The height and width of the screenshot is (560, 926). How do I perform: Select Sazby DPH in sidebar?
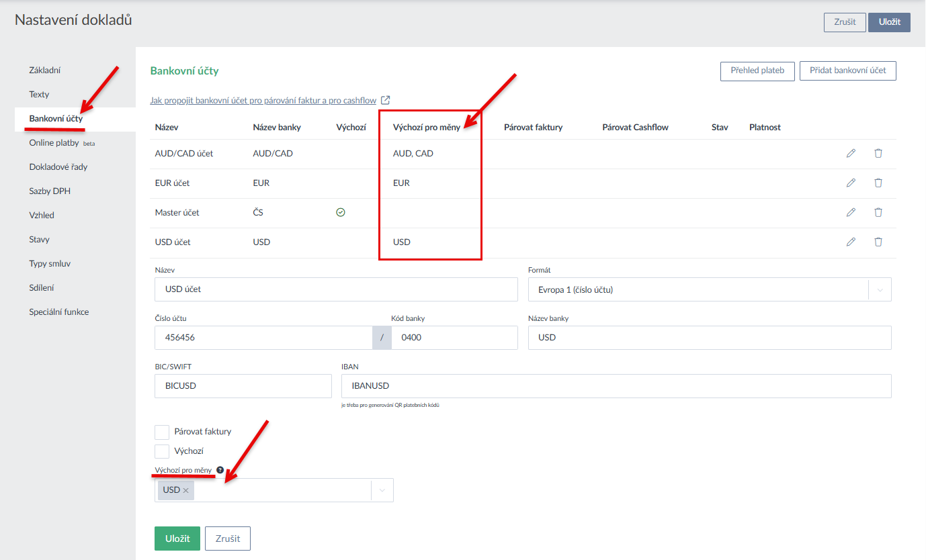tap(50, 191)
